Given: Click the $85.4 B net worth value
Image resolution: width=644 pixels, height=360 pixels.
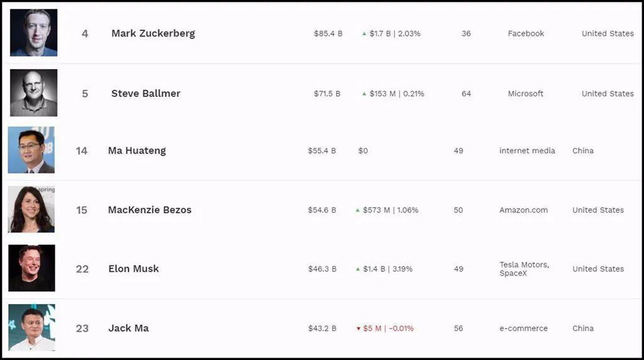Looking at the screenshot, I should point(328,33).
